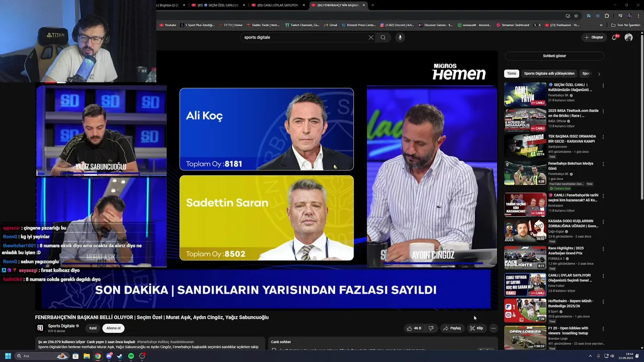Screen dimensions: 644x362
Task: Open File Explorer from taskbar
Action: pos(87,356)
